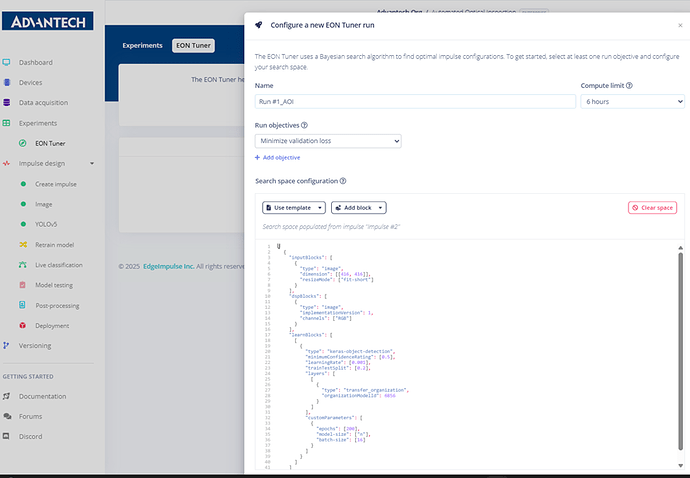The height and width of the screenshot is (478, 690).
Task: Click the EON Tuner compass icon in the sidebar
Action: coord(22,143)
